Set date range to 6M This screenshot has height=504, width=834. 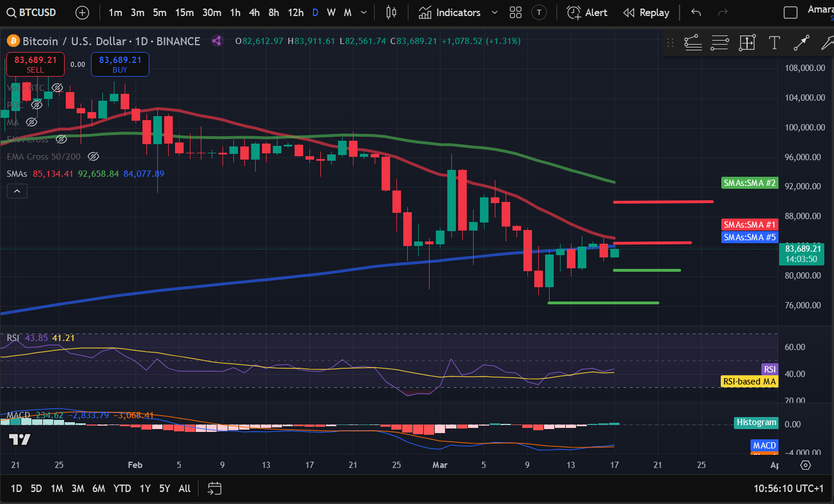pos(99,489)
